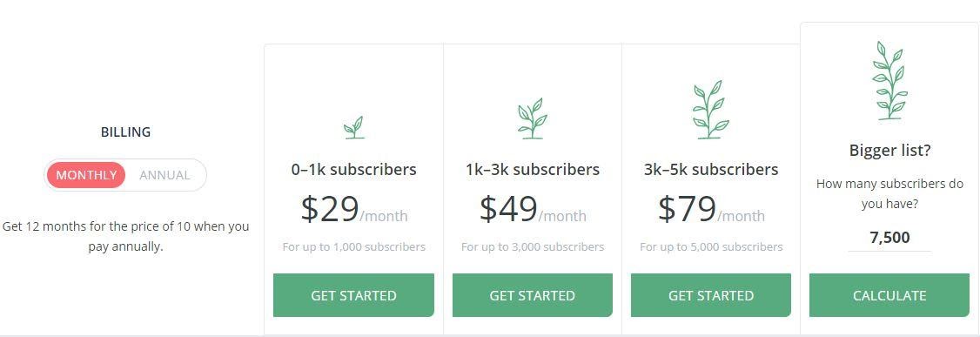The width and height of the screenshot is (980, 337).
Task: Click the $49/month price
Action: pyautogui.click(x=533, y=210)
